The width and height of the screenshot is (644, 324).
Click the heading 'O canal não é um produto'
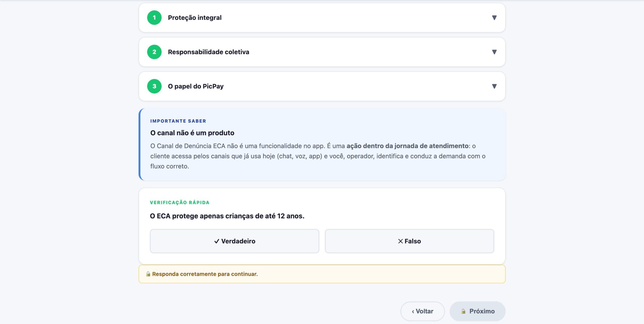[x=192, y=133]
